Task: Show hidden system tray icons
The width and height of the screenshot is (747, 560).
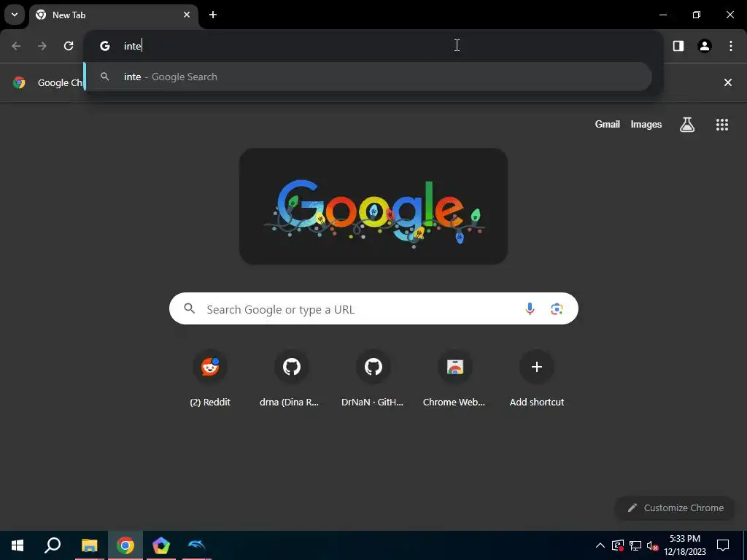Action: tap(600, 545)
